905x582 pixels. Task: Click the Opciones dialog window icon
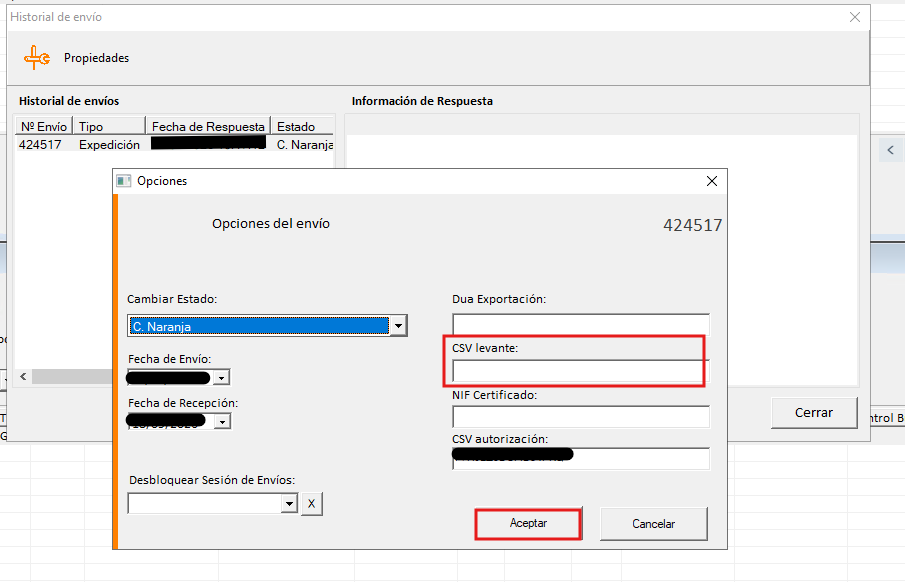click(x=124, y=181)
